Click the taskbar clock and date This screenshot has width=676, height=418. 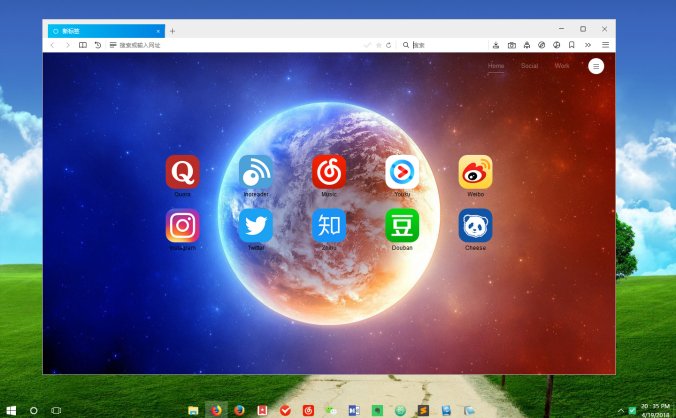point(655,410)
